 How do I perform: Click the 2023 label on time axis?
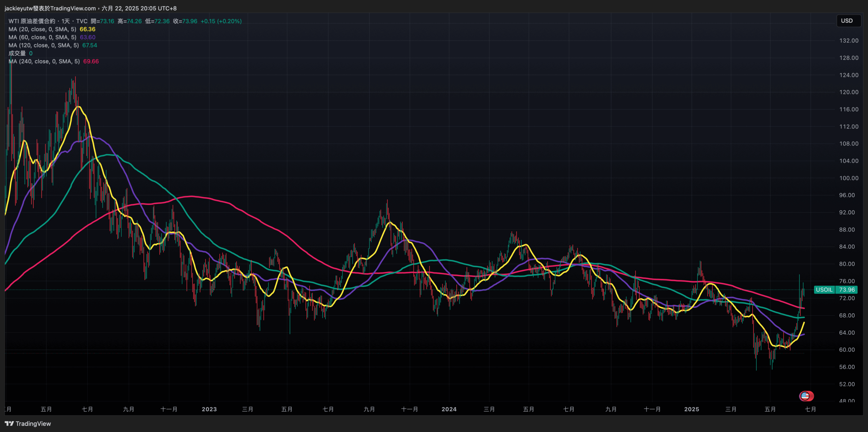[209, 409]
